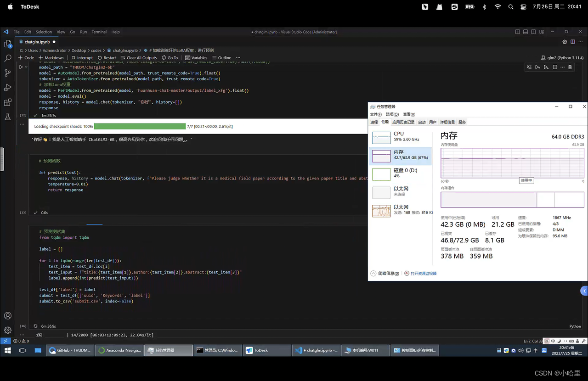Toggle the Primary Side Bar
The width and height of the screenshot is (588, 381).
[517, 32]
